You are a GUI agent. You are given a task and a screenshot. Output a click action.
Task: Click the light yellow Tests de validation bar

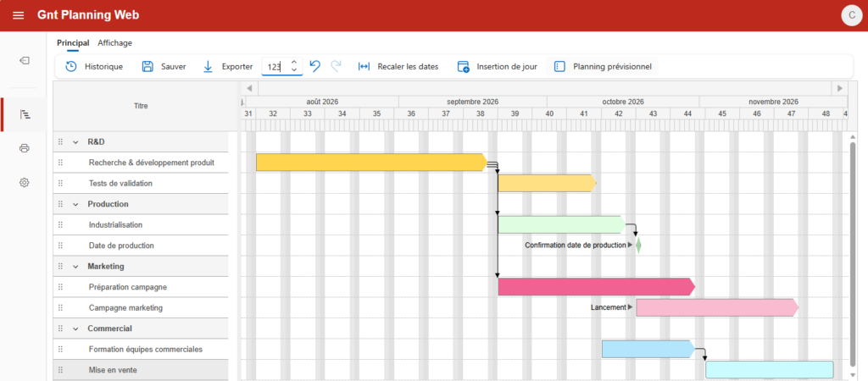[x=547, y=183]
